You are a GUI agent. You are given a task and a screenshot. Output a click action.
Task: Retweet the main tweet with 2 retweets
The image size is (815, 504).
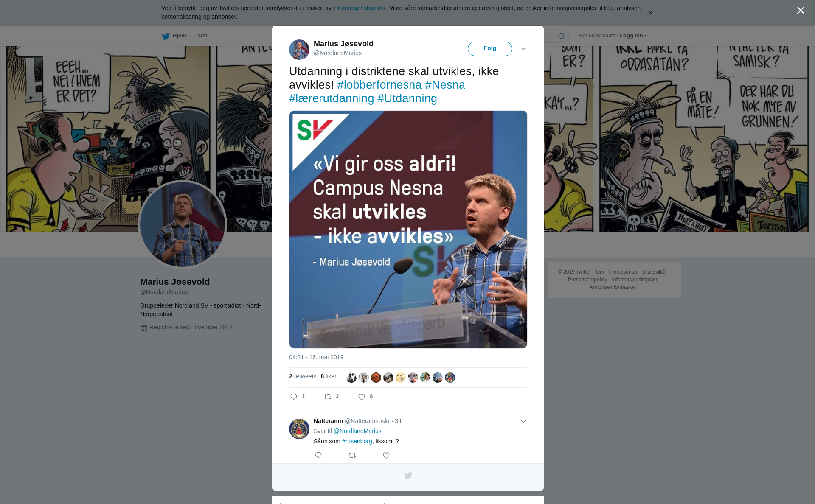[x=328, y=397]
